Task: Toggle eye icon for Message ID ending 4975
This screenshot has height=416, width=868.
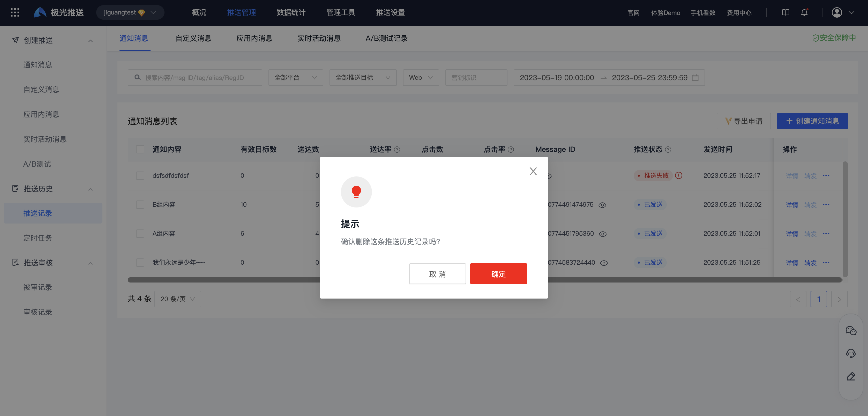Action: (602, 205)
